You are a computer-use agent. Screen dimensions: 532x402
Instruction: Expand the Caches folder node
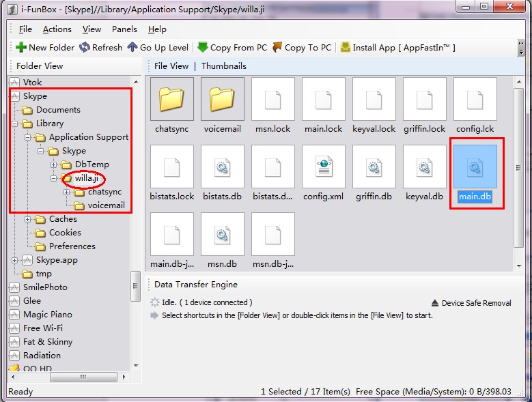(x=27, y=219)
